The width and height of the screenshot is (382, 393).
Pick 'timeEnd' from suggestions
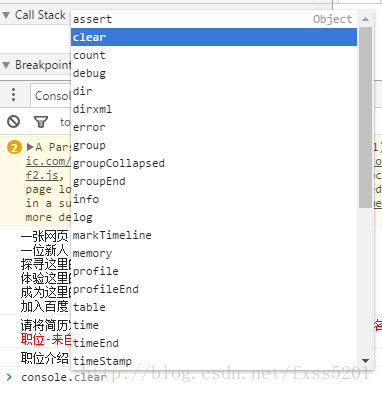[214, 343]
